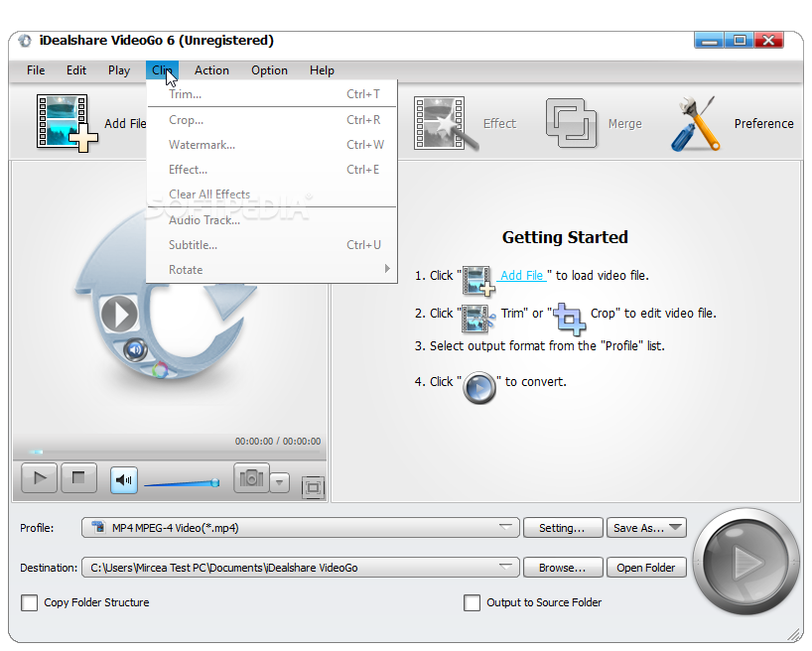Expand the Profile format dropdown
The height and width of the screenshot is (651, 812).
(x=506, y=527)
